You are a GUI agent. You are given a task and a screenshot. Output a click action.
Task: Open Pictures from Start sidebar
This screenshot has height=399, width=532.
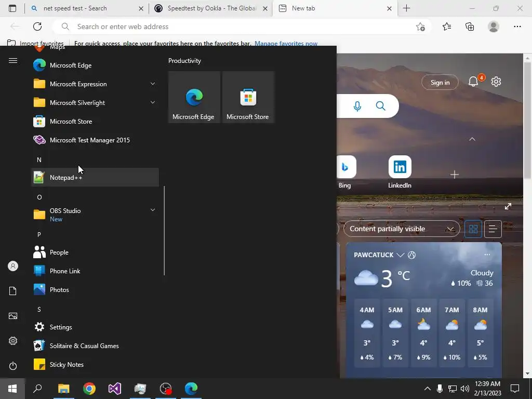point(13,316)
